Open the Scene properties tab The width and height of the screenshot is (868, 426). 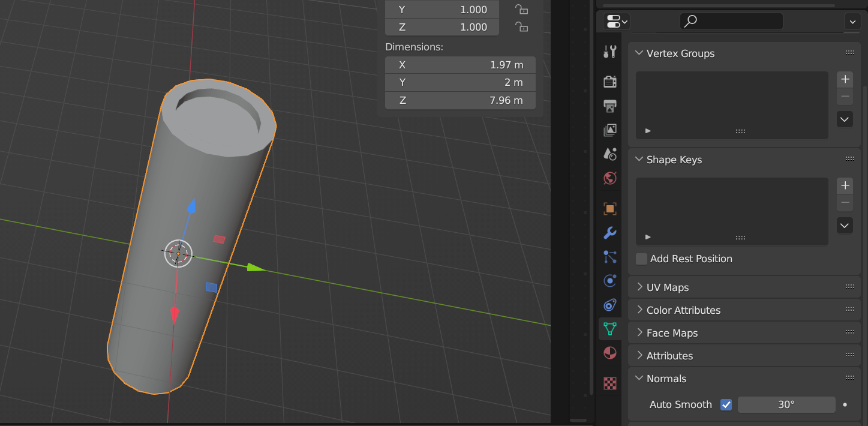pyautogui.click(x=610, y=154)
